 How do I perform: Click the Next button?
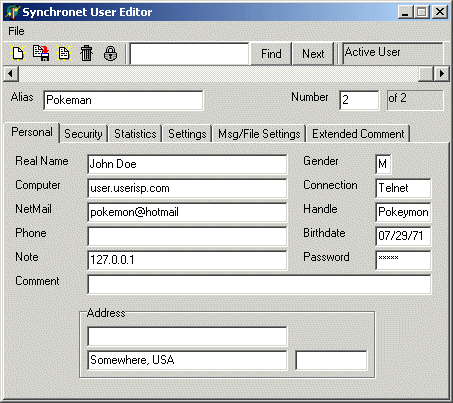[x=313, y=54]
